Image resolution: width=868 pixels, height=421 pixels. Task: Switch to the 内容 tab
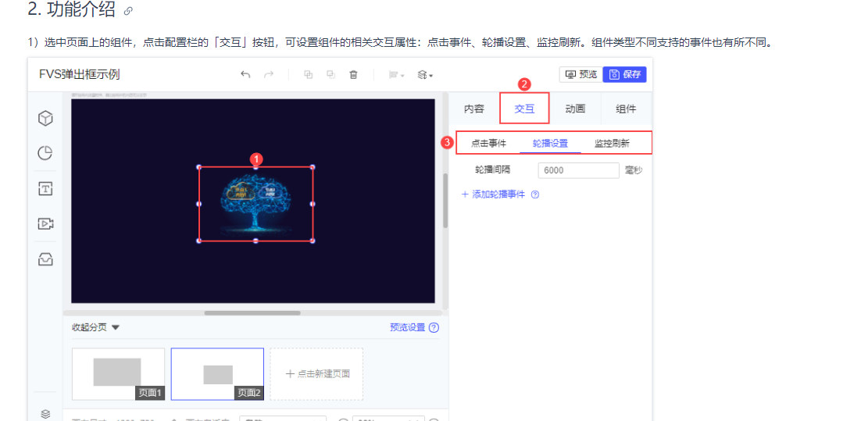tap(474, 109)
